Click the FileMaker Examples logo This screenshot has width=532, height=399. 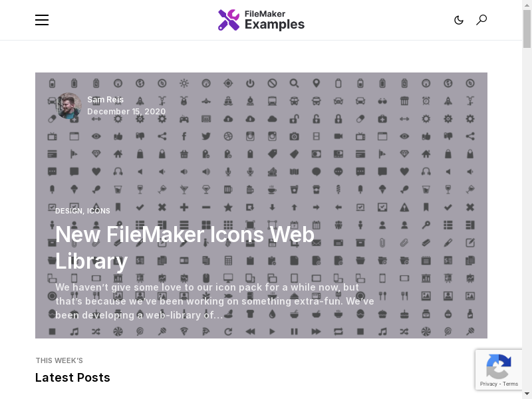261,20
